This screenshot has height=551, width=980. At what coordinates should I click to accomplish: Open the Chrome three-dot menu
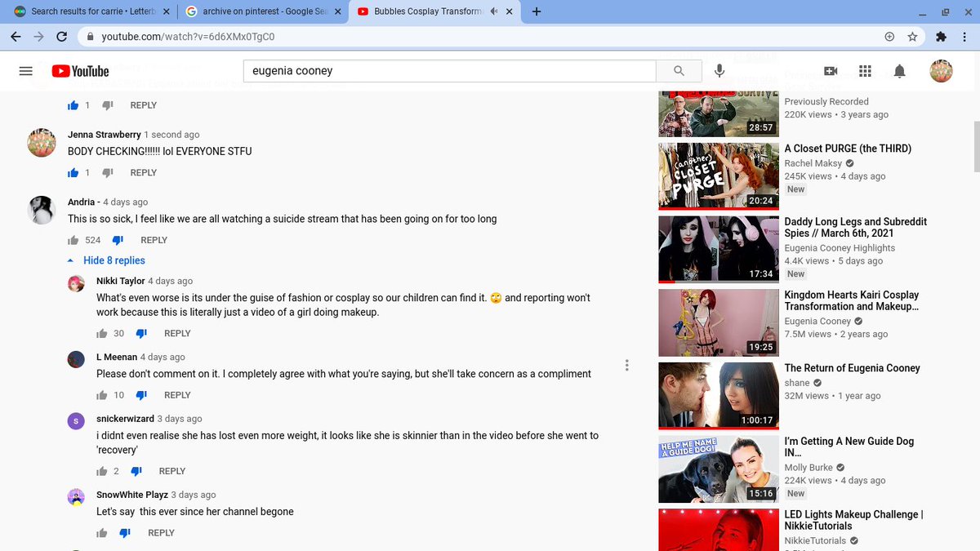[964, 37]
